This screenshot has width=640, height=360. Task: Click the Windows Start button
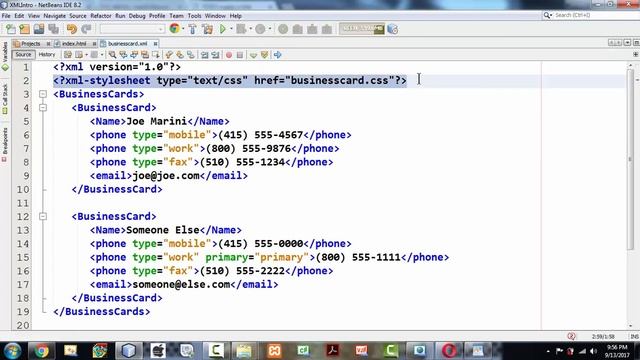12,351
